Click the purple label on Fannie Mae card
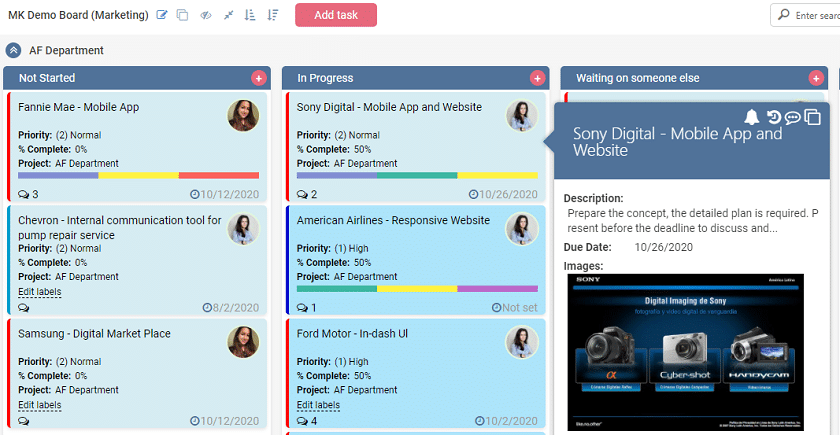Image resolution: width=840 pixels, height=435 pixels. click(58, 175)
